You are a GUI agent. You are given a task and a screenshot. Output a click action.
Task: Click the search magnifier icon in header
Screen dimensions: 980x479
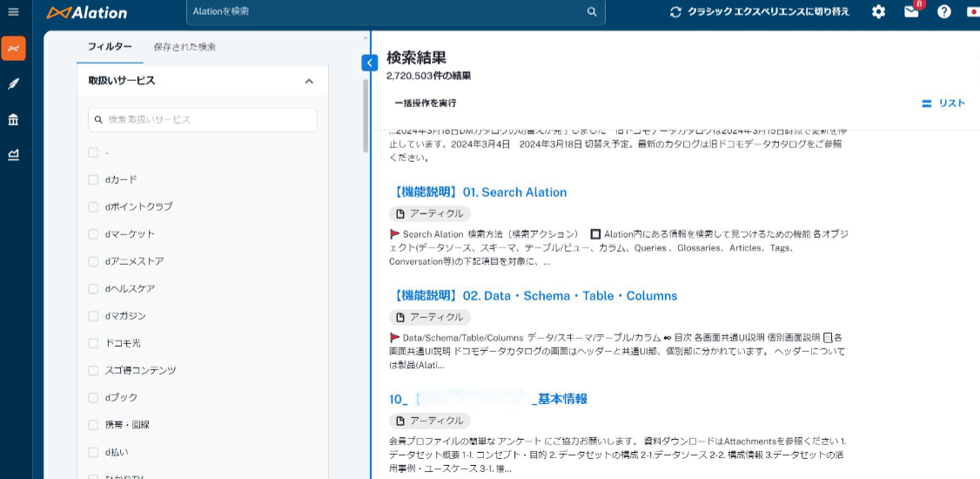click(591, 12)
